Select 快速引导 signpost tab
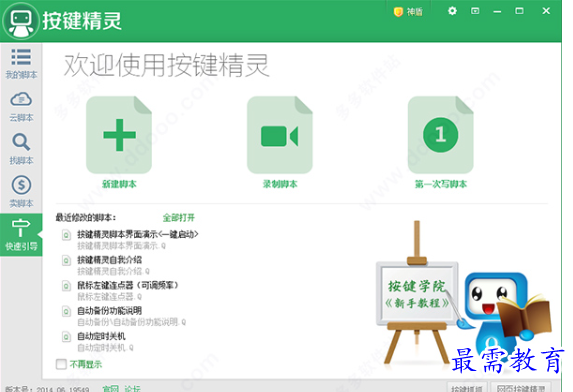 click(x=21, y=235)
